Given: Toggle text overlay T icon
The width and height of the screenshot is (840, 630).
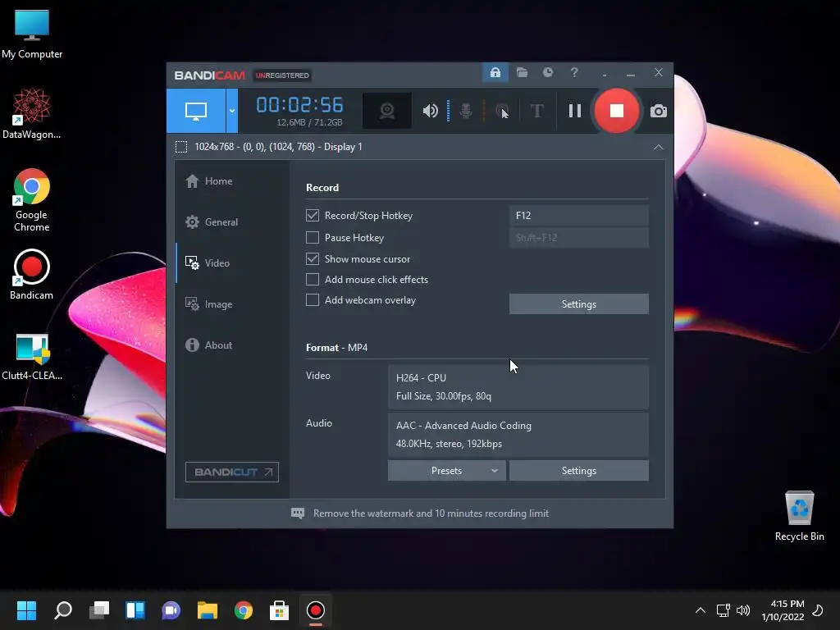Looking at the screenshot, I should coord(536,111).
